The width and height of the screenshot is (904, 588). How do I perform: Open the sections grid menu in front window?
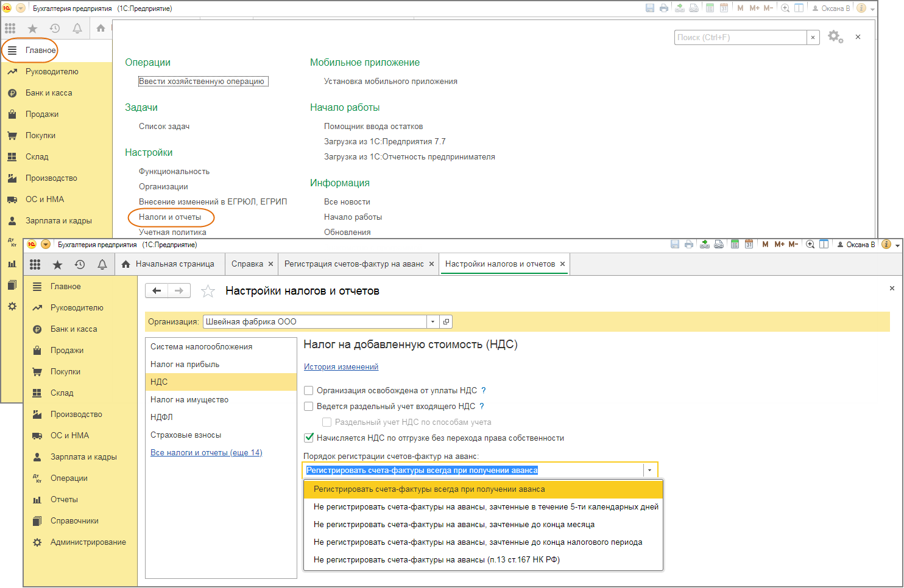(x=35, y=264)
